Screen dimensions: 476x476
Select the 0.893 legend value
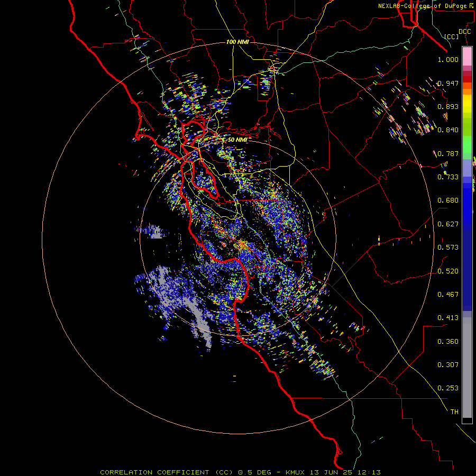point(448,106)
